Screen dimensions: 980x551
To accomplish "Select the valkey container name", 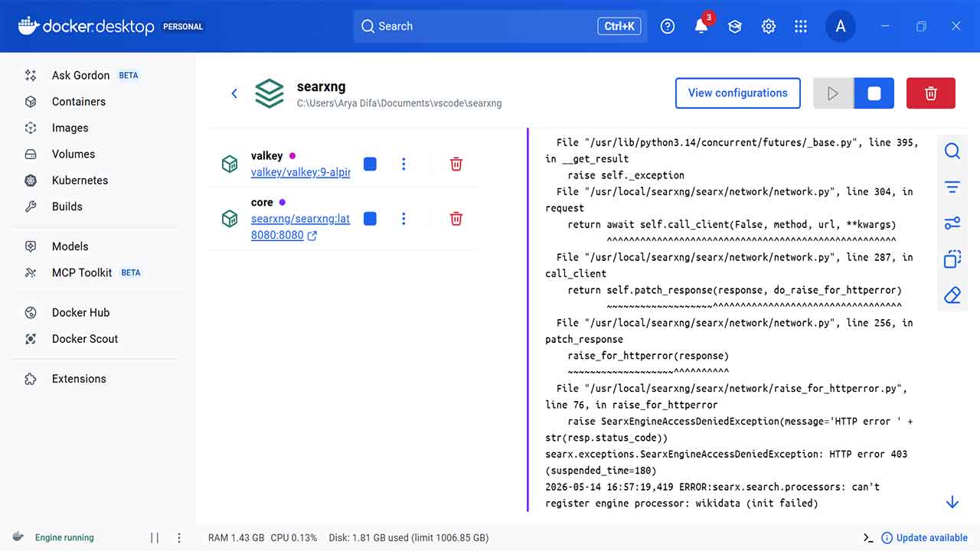I will 266,156.
